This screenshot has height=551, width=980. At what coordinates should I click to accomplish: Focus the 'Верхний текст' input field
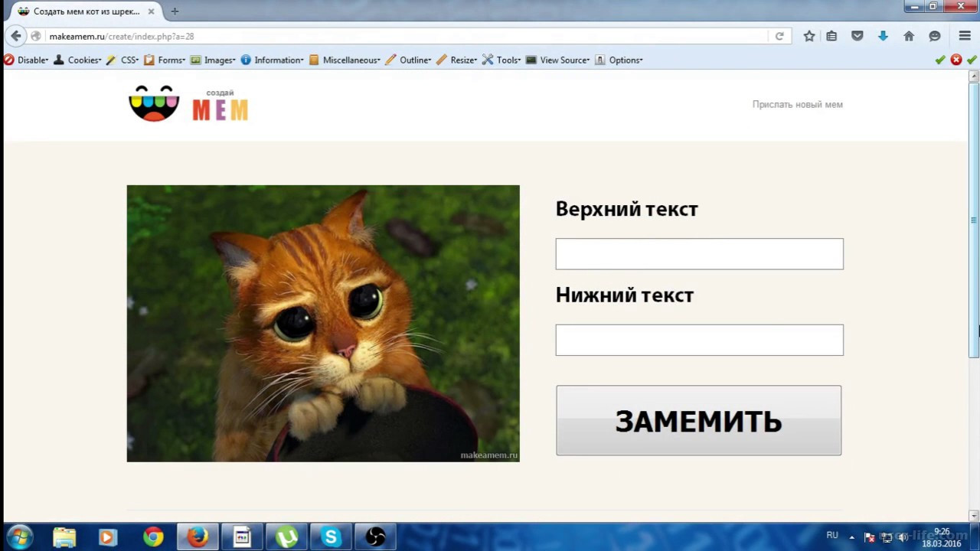699,254
